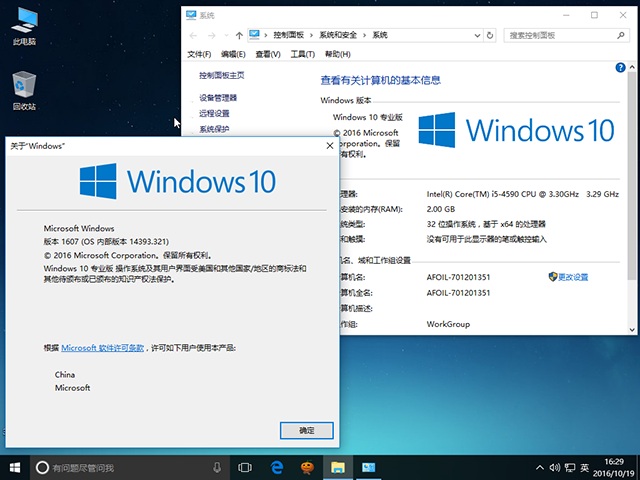Open File Explorer from the taskbar

338,467
